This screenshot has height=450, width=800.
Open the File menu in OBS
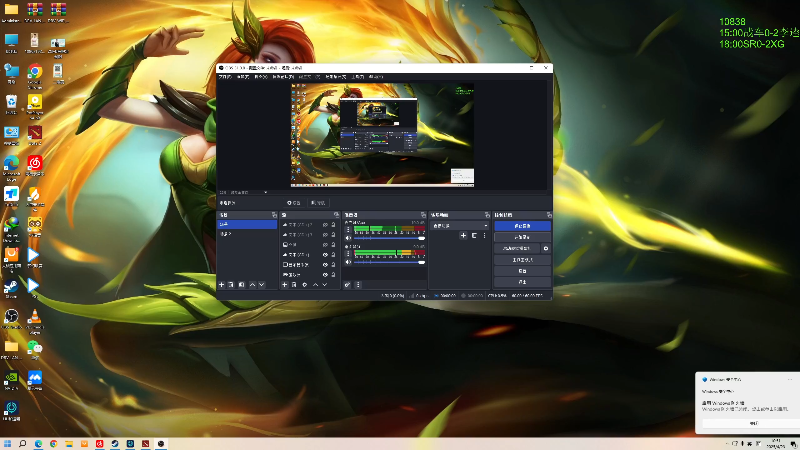pyautogui.click(x=224, y=77)
